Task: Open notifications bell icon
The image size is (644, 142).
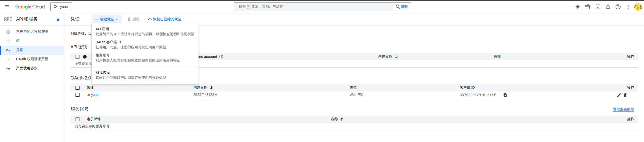Action: (608, 7)
